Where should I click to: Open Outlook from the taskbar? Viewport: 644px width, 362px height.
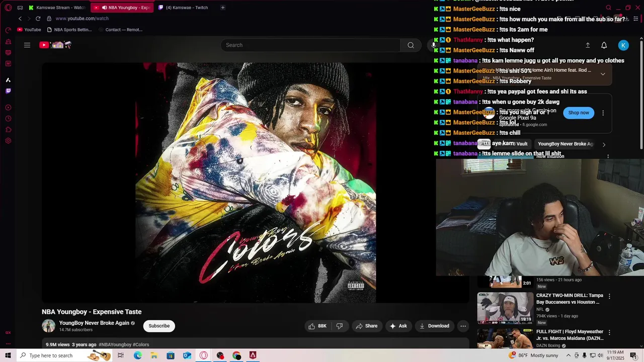tap(187, 355)
